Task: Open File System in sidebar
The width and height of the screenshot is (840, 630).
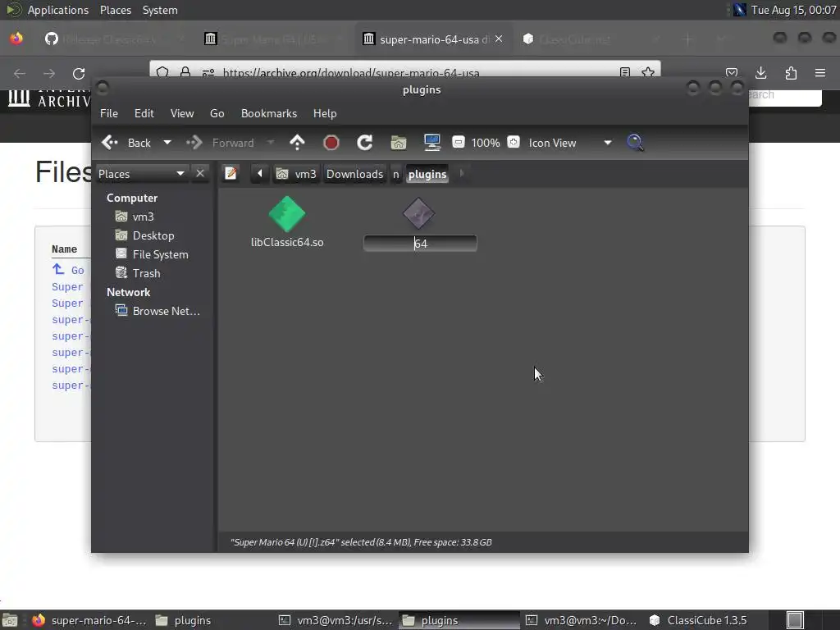Action: coord(160,254)
